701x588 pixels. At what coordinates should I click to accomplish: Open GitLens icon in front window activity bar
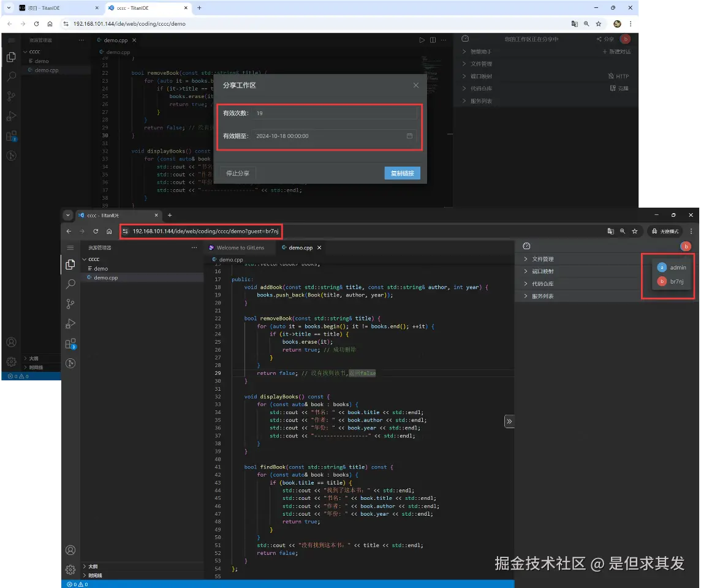pos(70,363)
